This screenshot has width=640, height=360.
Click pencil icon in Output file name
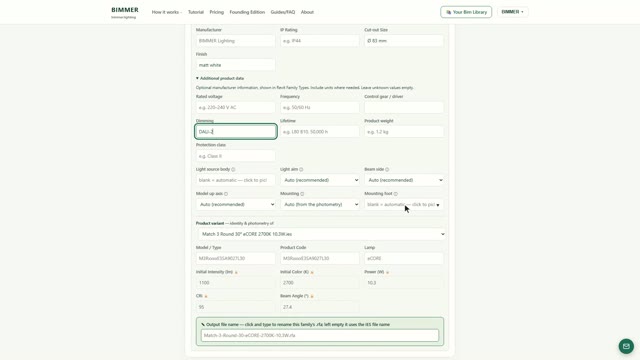(203, 324)
